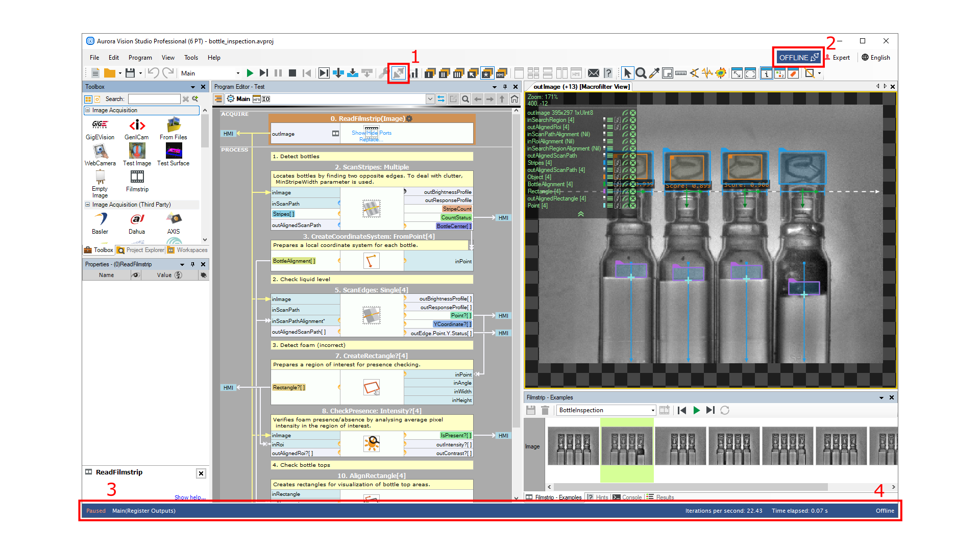Pause program execution in the toolbar
This screenshot has width=980, height=551.
278,73
